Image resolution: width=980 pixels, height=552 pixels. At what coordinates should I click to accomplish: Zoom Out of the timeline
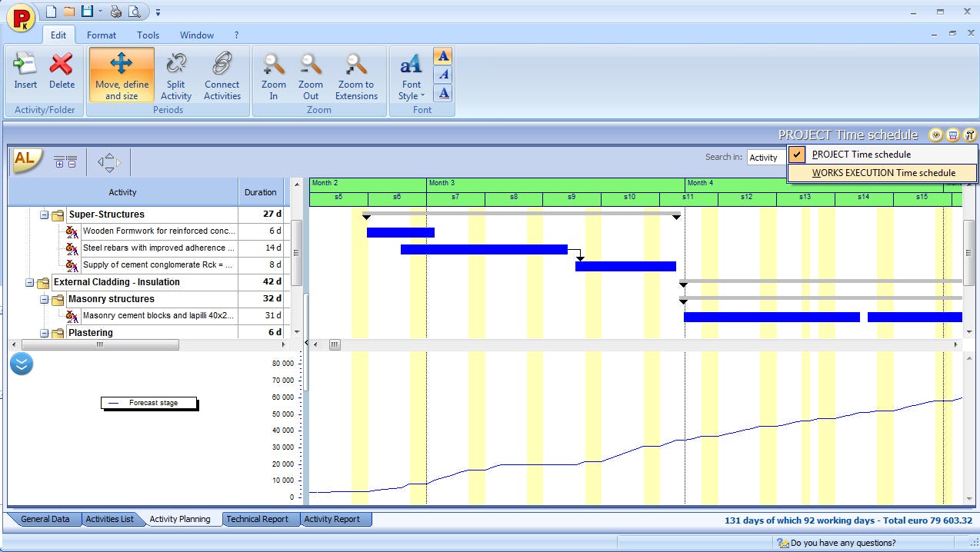point(310,75)
